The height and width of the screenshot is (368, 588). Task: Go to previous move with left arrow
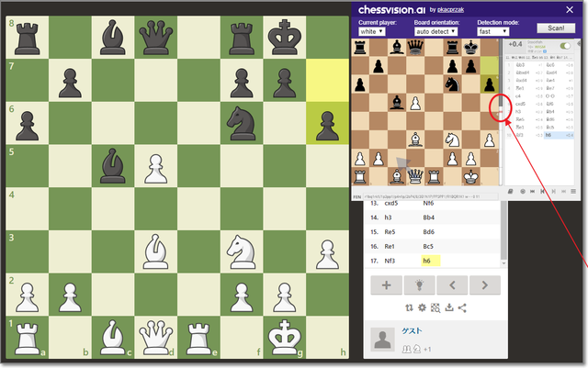451,285
